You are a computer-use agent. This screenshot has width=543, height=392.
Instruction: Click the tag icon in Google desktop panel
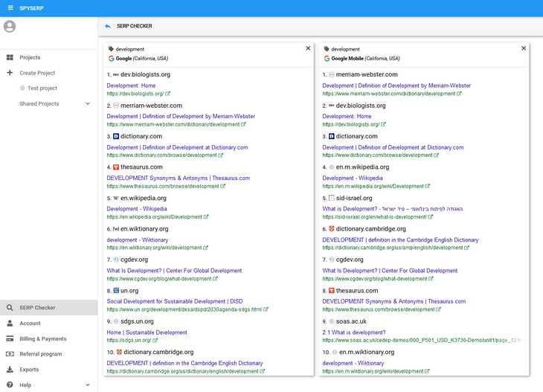coord(111,49)
